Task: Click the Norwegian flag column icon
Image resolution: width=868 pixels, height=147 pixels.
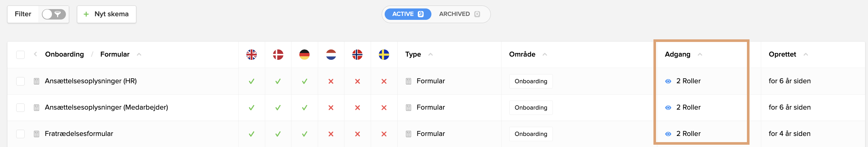Action: pyautogui.click(x=357, y=54)
